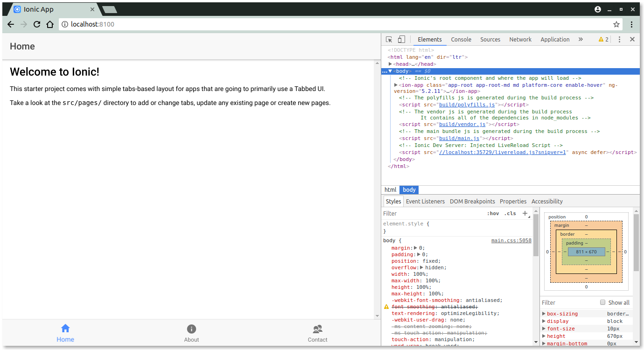Go to browser home page icon
Image resolution: width=644 pixels, height=350 pixels.
coord(50,24)
